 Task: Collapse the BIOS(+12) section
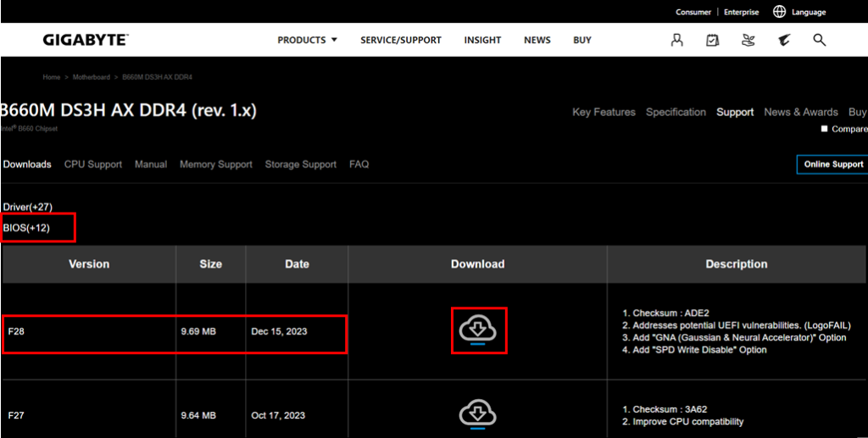coord(26,227)
